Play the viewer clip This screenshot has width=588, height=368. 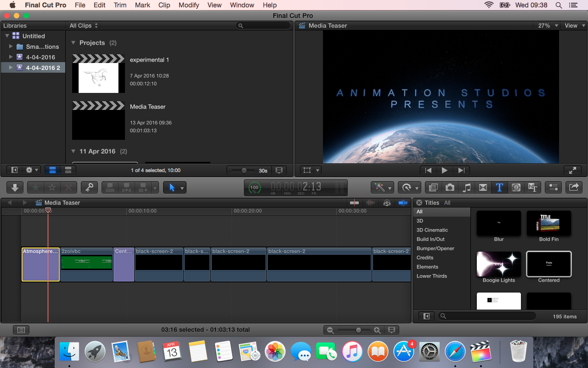[445, 170]
